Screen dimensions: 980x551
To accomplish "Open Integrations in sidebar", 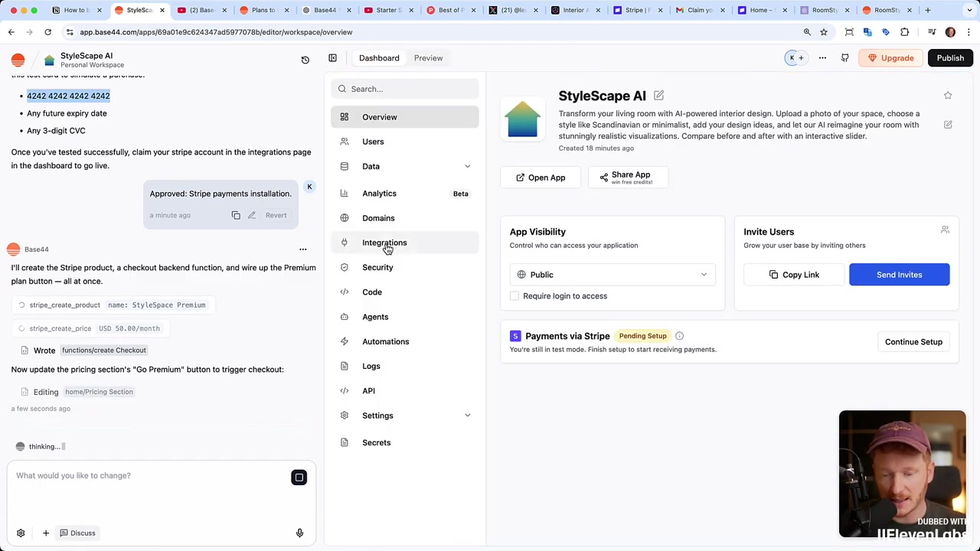I will pos(405,243).
